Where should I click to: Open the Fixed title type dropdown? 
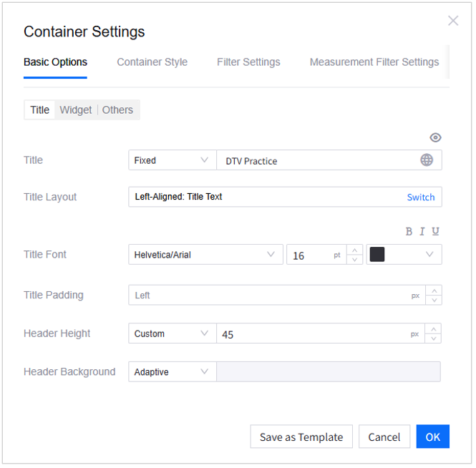click(172, 160)
